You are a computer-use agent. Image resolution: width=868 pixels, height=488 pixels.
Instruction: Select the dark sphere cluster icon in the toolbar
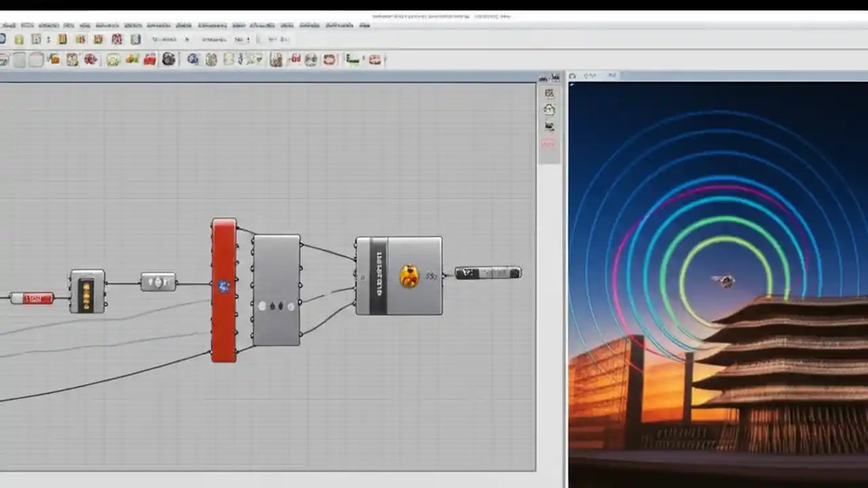pos(168,59)
